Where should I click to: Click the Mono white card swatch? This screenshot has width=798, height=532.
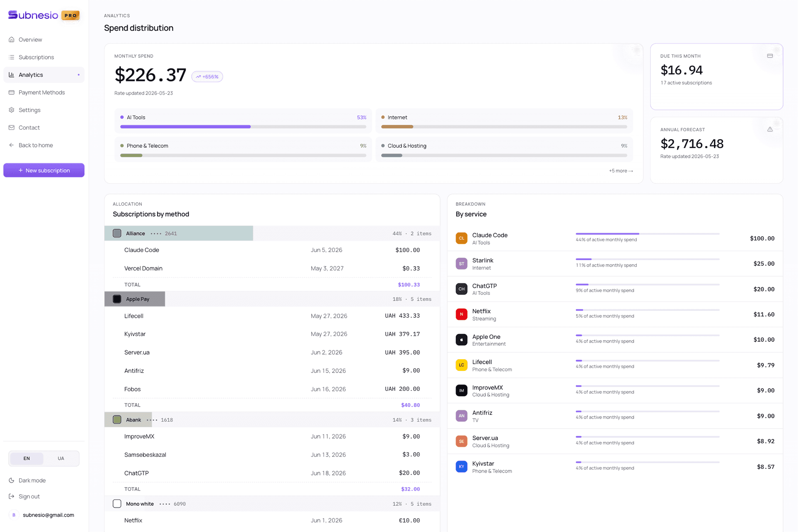(x=117, y=504)
